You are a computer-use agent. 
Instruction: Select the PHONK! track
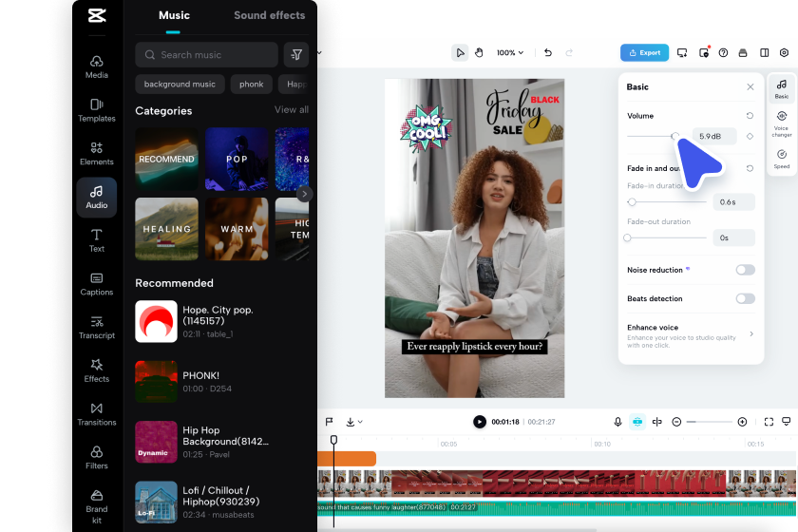click(221, 381)
